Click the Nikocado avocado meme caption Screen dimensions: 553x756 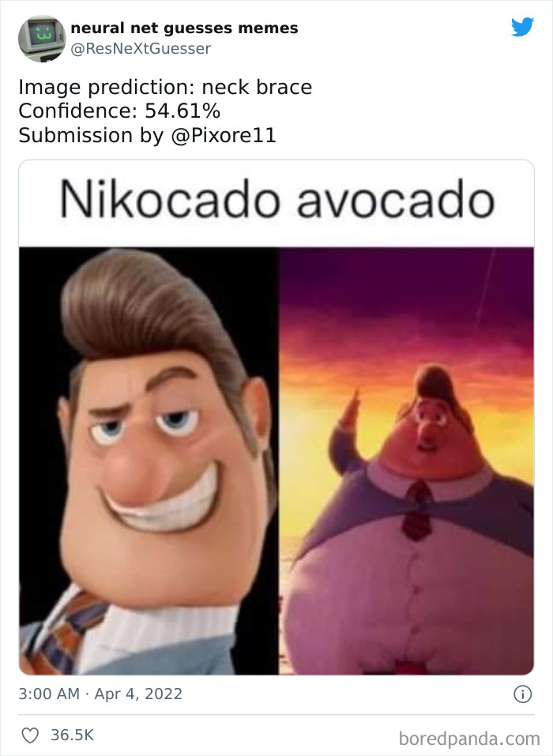[276, 200]
